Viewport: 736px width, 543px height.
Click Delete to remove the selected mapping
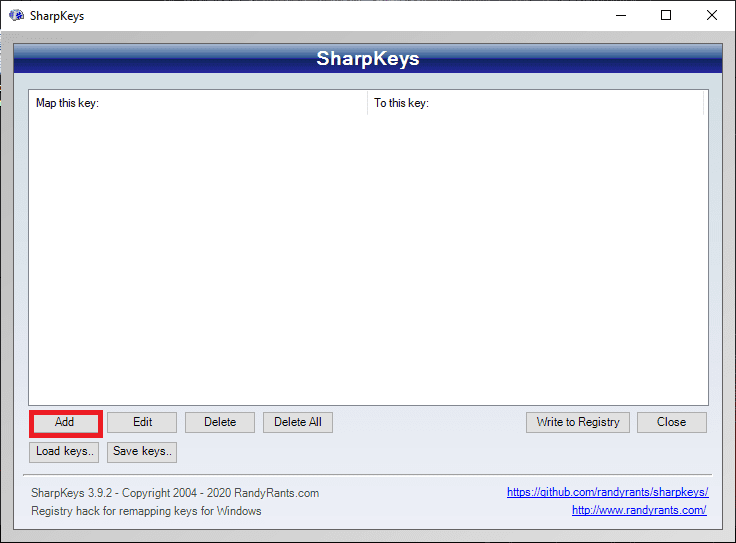(220, 422)
